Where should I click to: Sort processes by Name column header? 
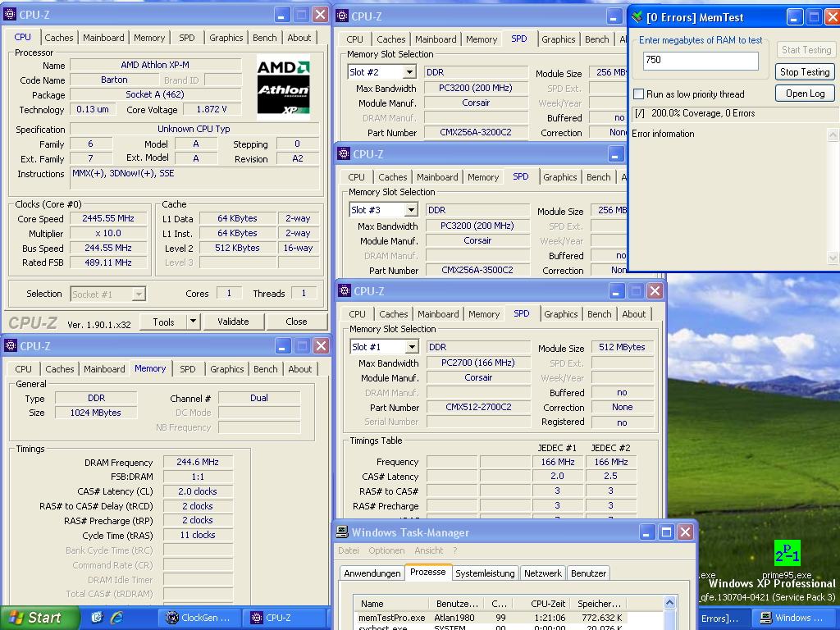(393, 604)
